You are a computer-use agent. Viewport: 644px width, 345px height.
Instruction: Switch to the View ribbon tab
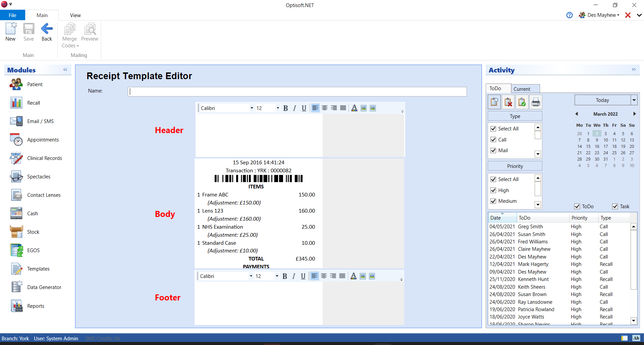[75, 15]
